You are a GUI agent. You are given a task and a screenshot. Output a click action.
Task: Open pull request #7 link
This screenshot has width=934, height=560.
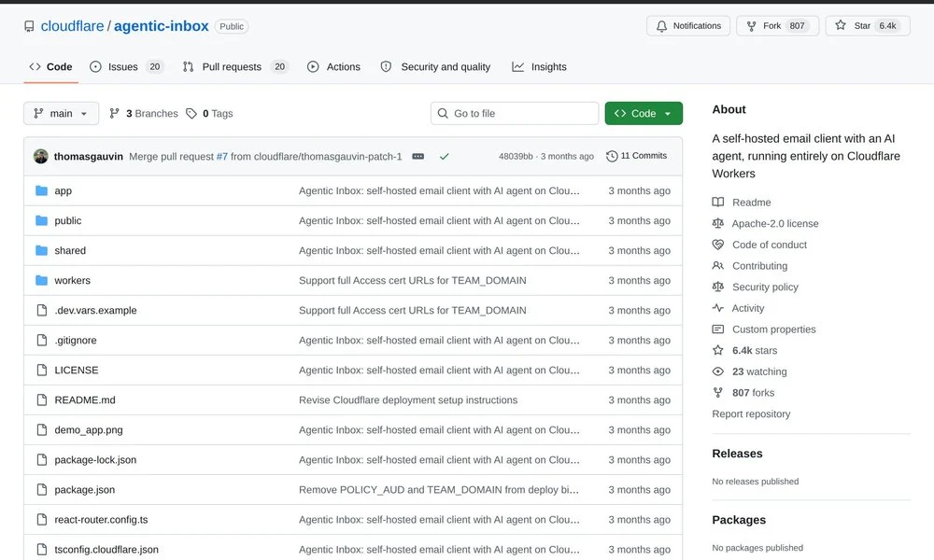(221, 157)
